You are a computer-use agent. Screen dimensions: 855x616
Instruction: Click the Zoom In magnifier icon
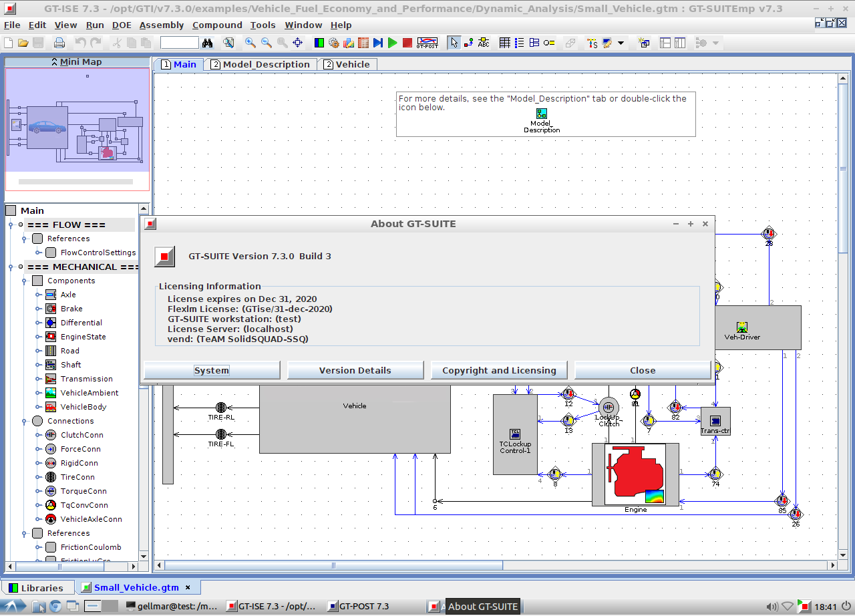click(250, 43)
